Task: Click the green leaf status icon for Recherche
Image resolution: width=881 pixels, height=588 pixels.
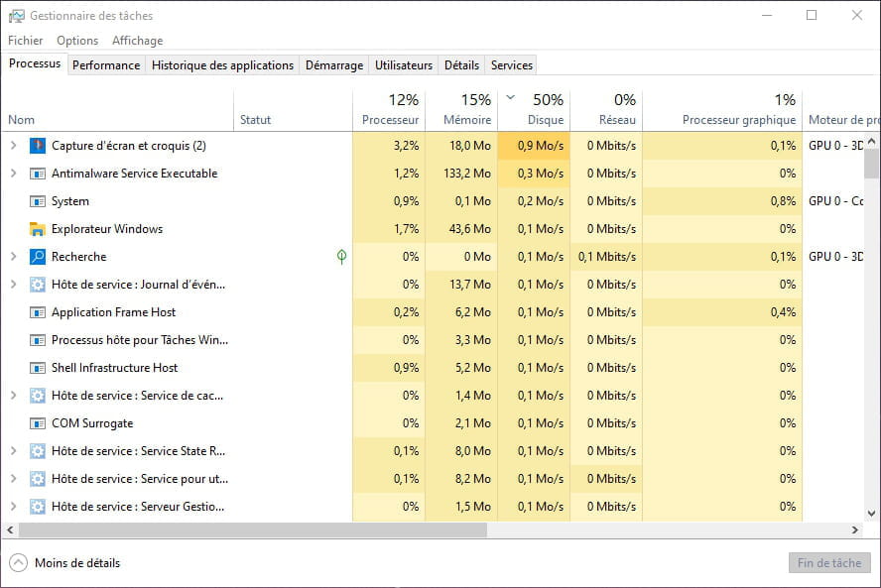Action: 341,257
